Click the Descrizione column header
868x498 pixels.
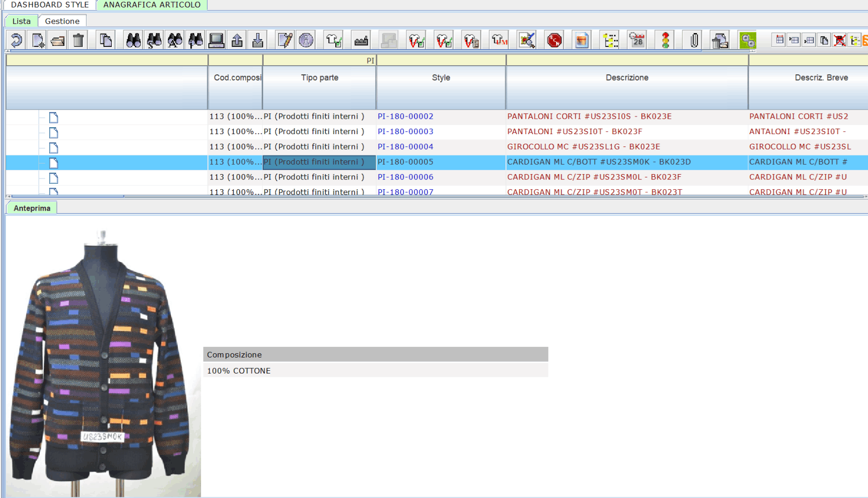tap(627, 77)
